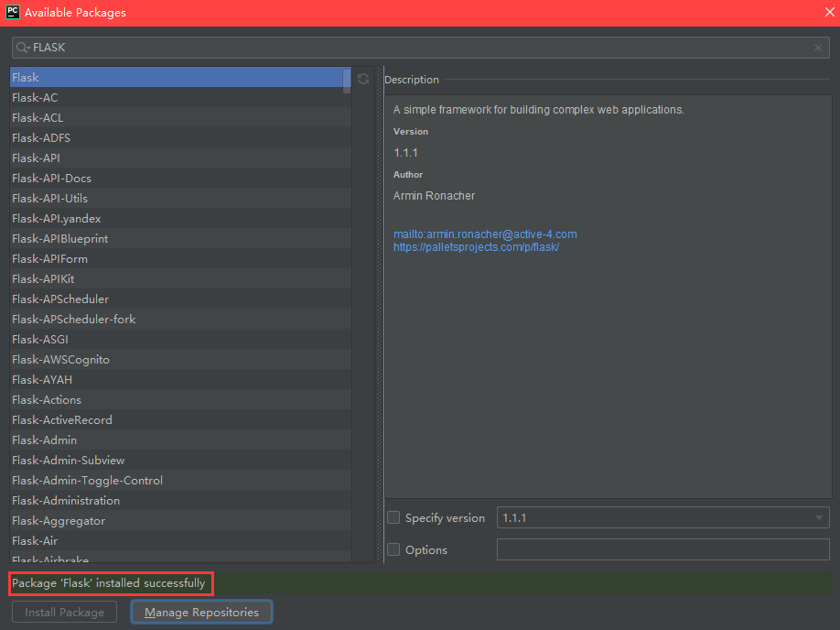Select the Flask-Admin package

point(180,440)
